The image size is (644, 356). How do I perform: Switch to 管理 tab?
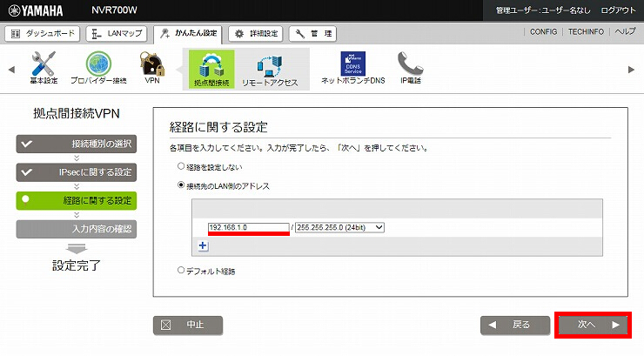[x=312, y=34]
